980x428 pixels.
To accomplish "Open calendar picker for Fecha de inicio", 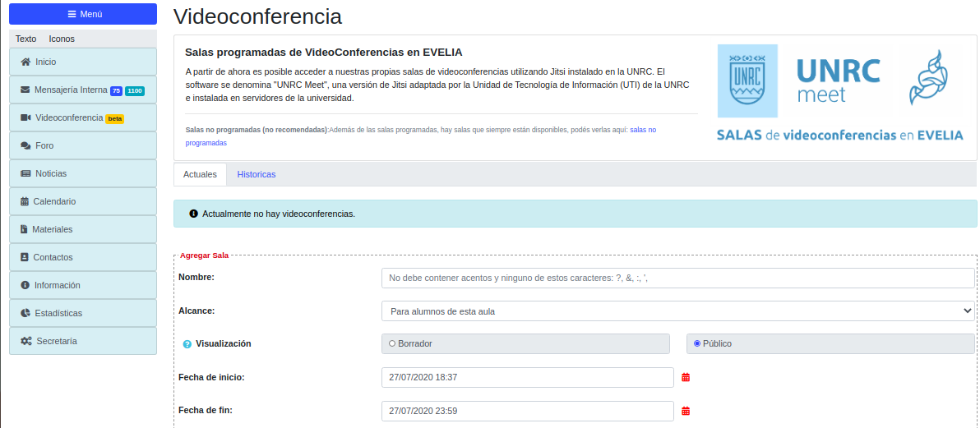I will pos(686,377).
